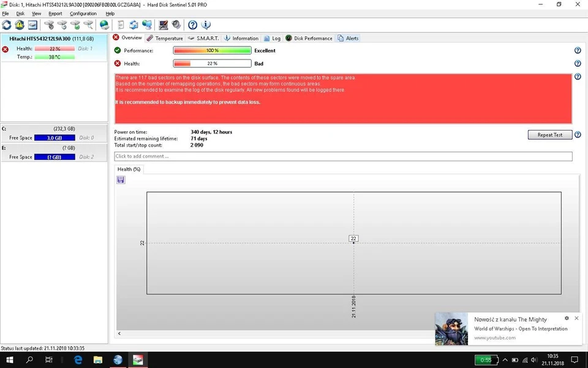Click the comment field 'Click to add comment'
This screenshot has height=368, width=588.
click(343, 156)
